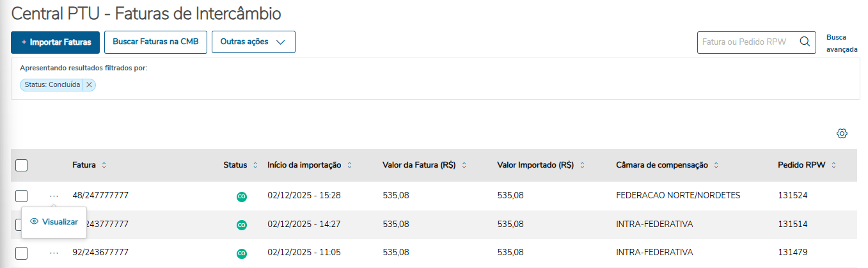Click status badge of invoice 48/247777777
868x268 pixels.
pyautogui.click(x=242, y=196)
